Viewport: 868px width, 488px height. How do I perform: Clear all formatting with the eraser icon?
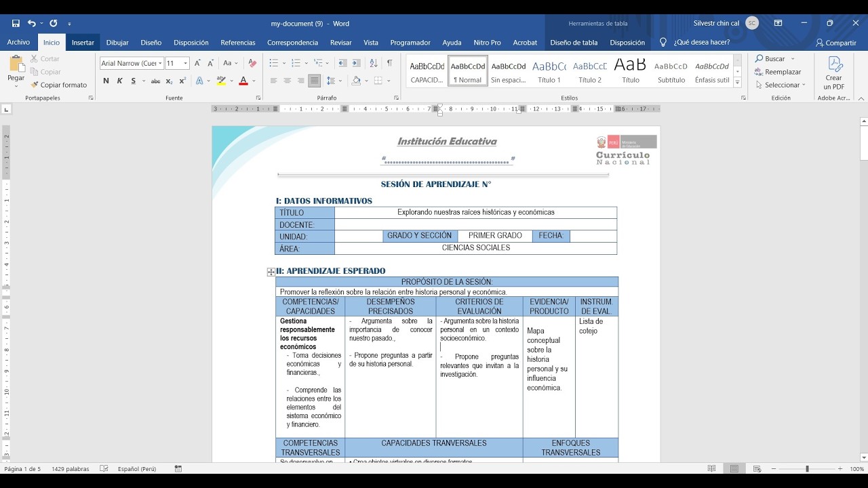[252, 63]
